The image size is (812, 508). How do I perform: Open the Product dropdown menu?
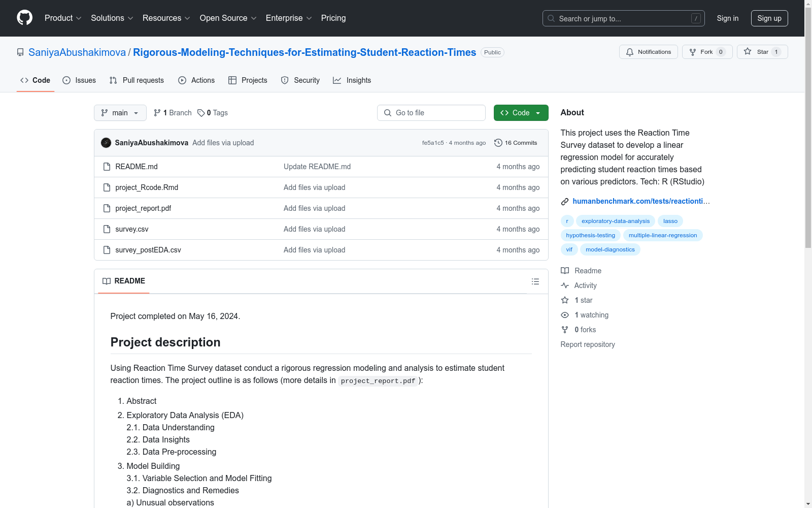click(63, 18)
